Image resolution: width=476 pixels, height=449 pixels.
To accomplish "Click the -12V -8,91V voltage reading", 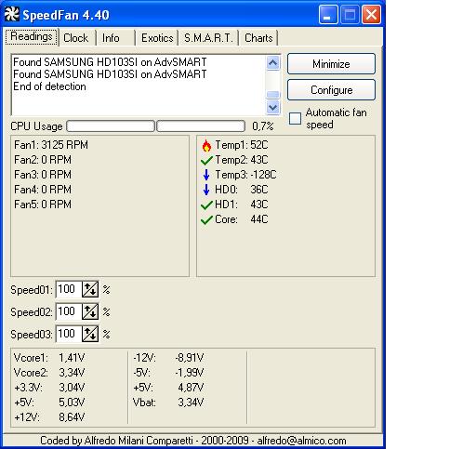I will (x=168, y=358).
